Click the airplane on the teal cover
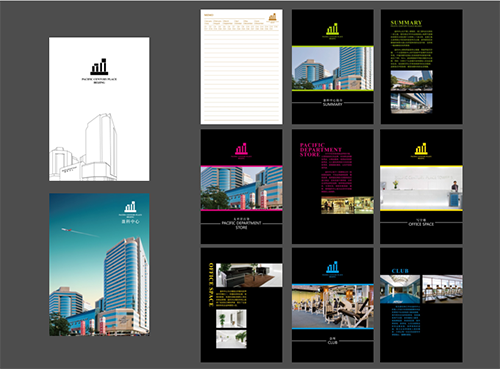Image resolution: width=500 pixels, height=369 pixels. pyautogui.click(x=68, y=230)
